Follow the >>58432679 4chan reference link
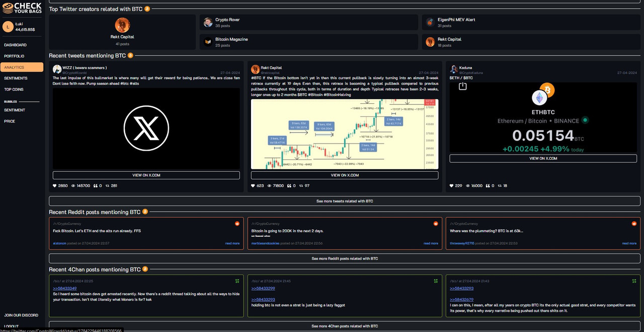This screenshot has height=332, width=644. (462, 299)
